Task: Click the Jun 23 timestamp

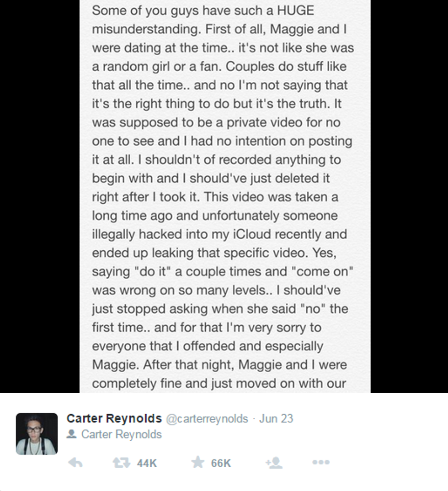Action: point(276,419)
